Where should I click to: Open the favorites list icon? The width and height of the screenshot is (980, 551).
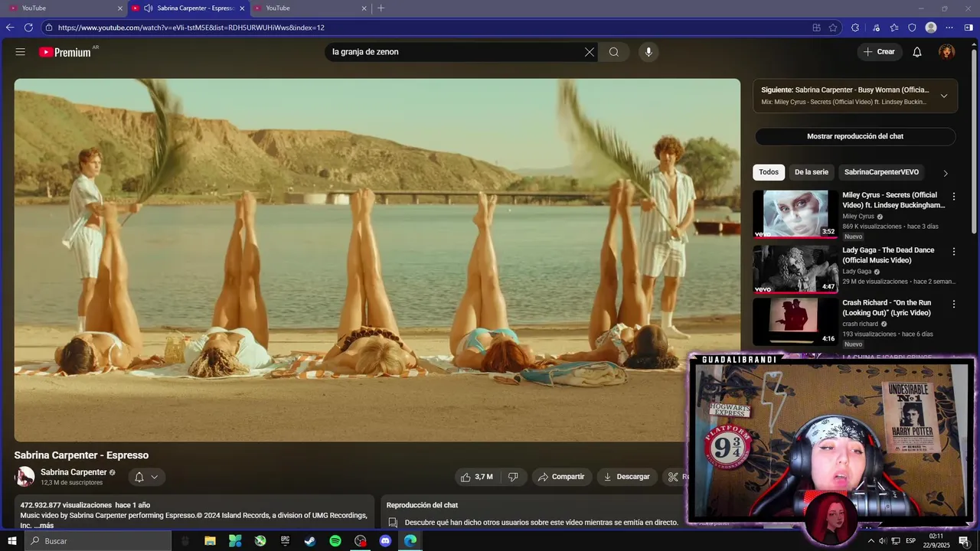[894, 28]
